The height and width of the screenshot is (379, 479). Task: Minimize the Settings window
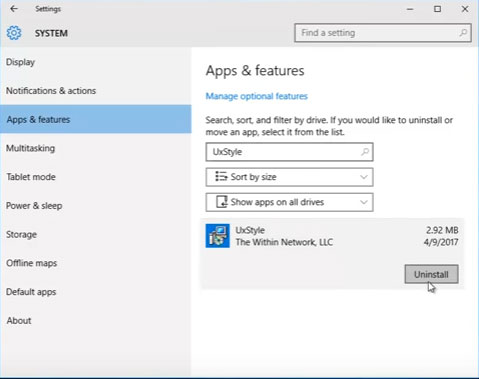[x=410, y=9]
